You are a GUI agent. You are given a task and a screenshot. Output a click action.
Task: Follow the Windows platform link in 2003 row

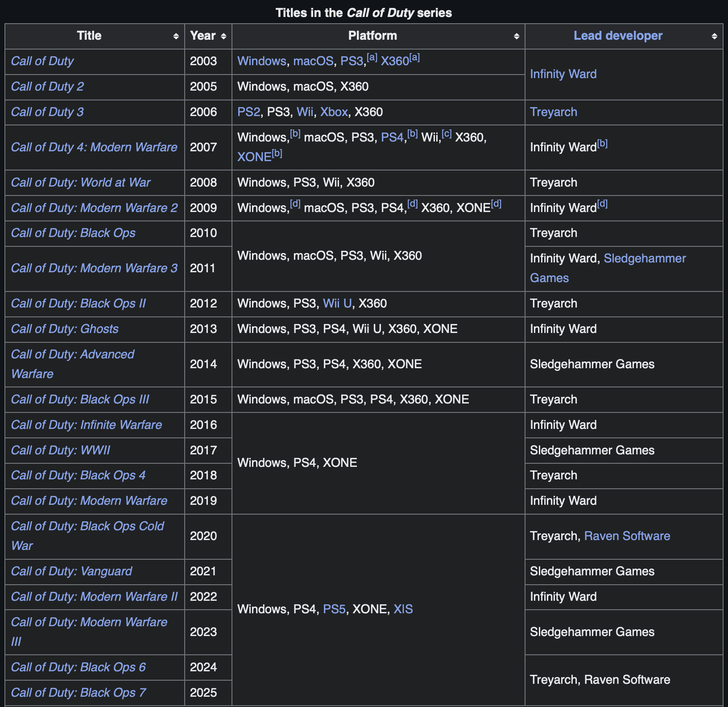tap(262, 61)
